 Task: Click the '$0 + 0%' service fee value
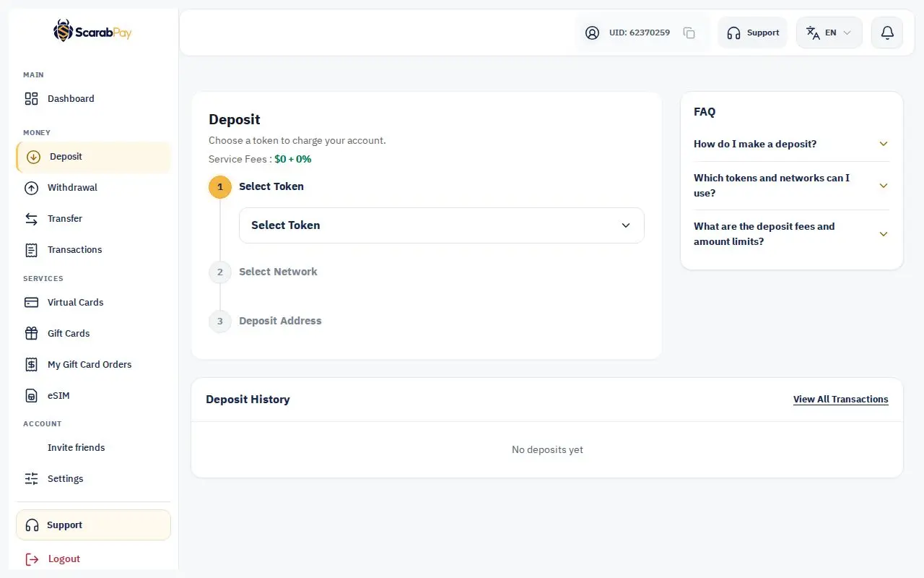coord(293,159)
